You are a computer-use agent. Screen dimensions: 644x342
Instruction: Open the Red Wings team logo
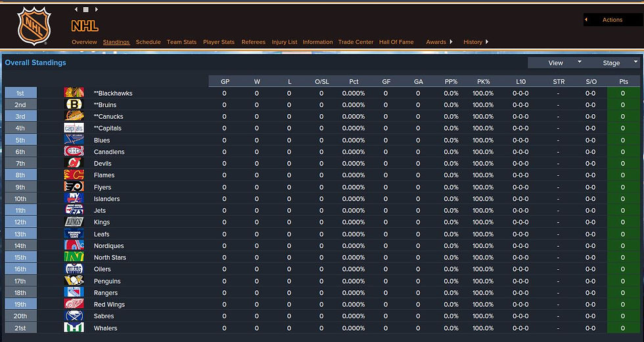click(74, 304)
